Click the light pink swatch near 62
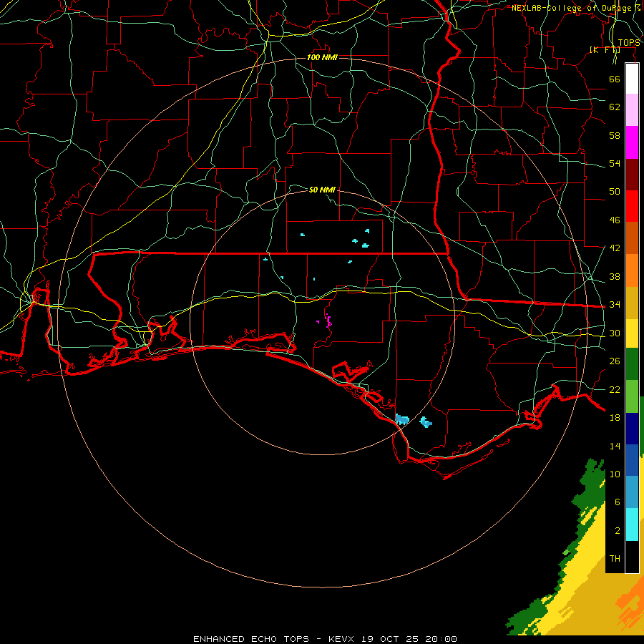This screenshot has height=644, width=644. [632, 110]
